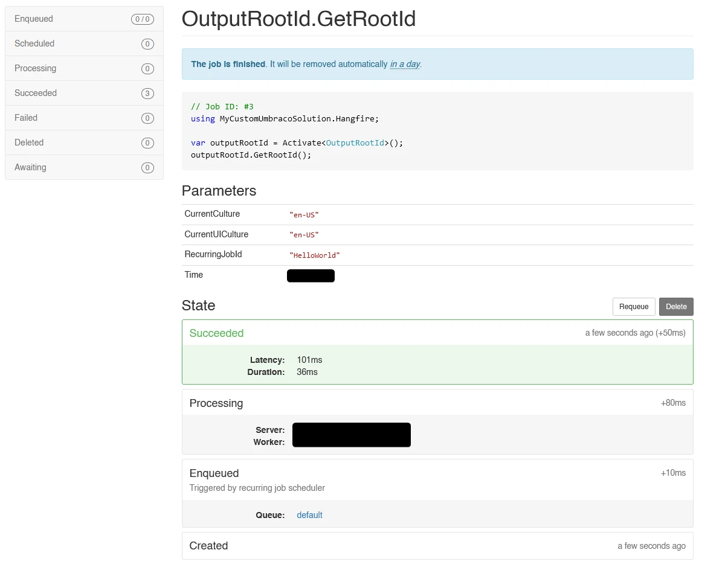Click the OutputRootId.GetRootId page title

(298, 19)
